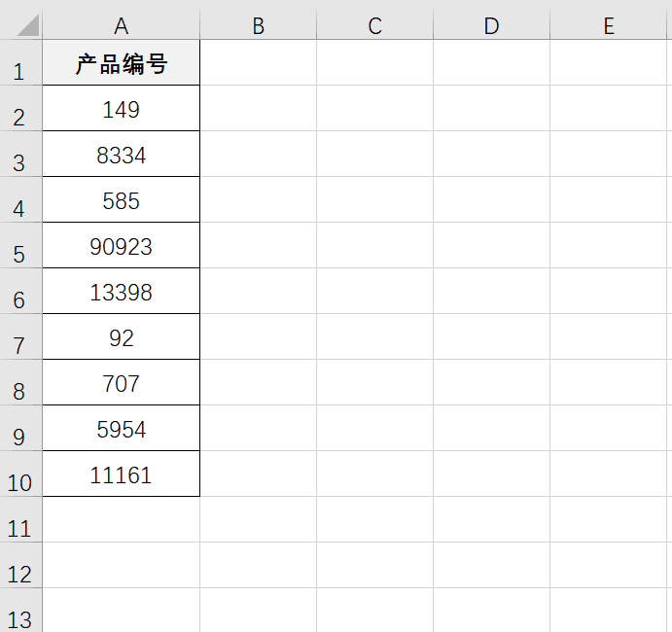The width and height of the screenshot is (672, 632).
Task: Click the select-all corner triangle
Action: pos(28,25)
